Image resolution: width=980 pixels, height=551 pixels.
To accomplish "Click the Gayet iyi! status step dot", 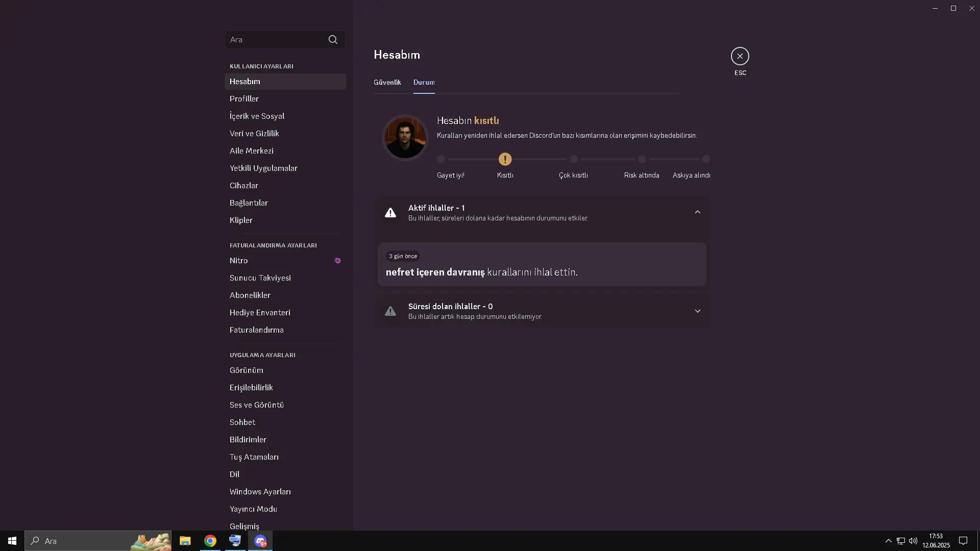I will [x=441, y=159].
